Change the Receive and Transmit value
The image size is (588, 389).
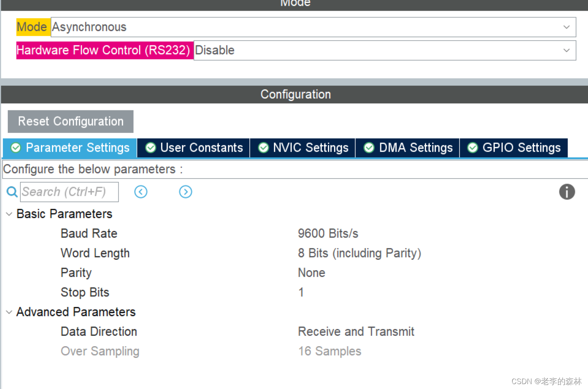pyautogui.click(x=356, y=331)
